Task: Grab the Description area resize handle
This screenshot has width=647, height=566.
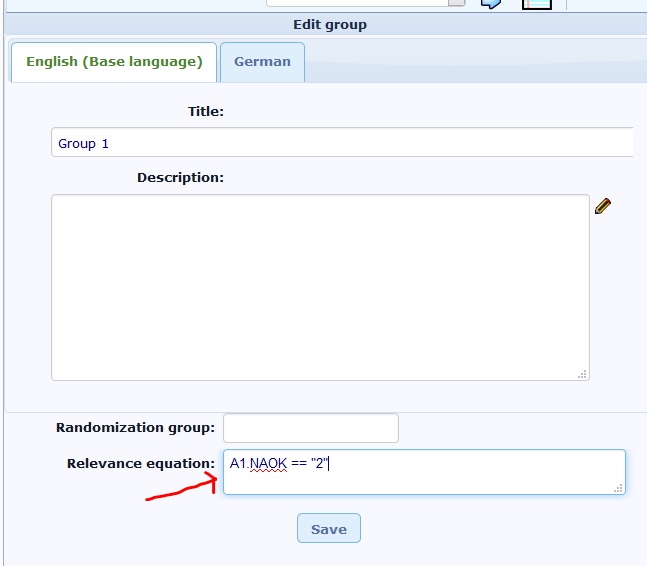Action: 582,374
